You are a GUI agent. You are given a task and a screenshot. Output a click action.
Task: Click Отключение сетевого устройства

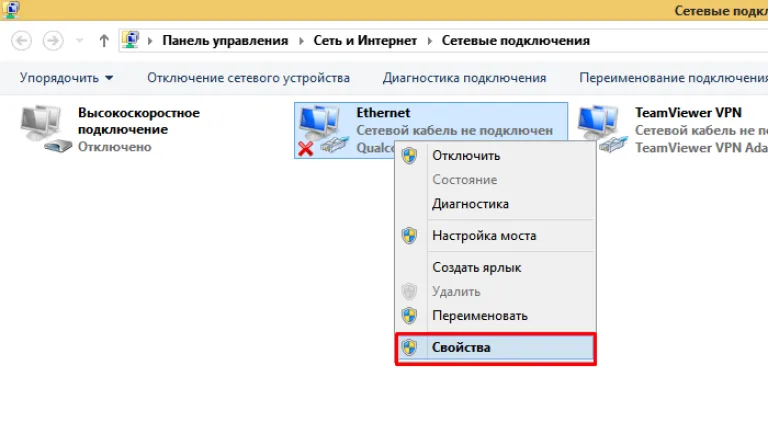click(248, 78)
